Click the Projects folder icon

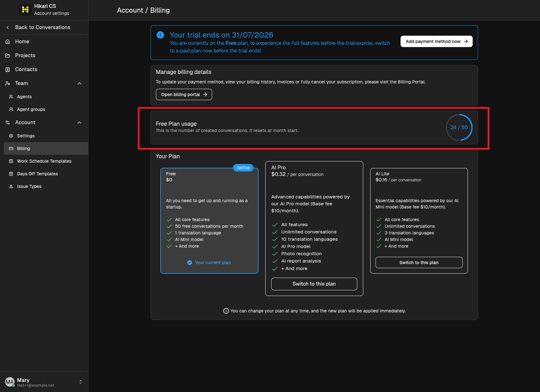[8, 56]
